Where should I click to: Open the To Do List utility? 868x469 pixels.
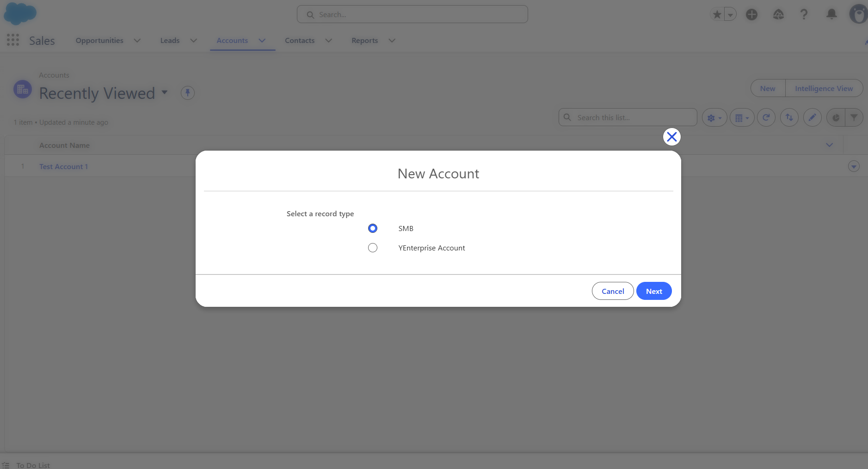click(26, 465)
